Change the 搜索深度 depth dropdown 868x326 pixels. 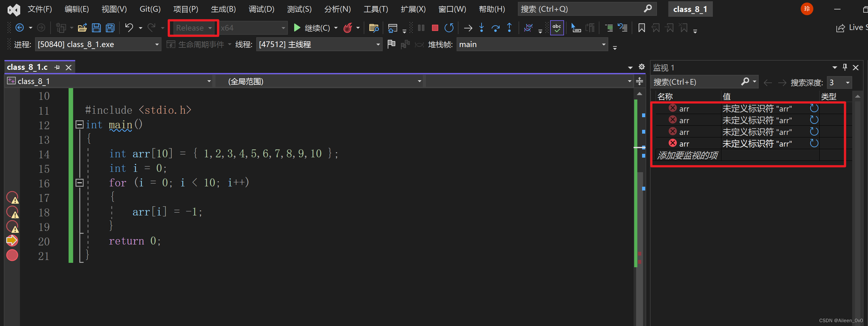click(x=839, y=82)
